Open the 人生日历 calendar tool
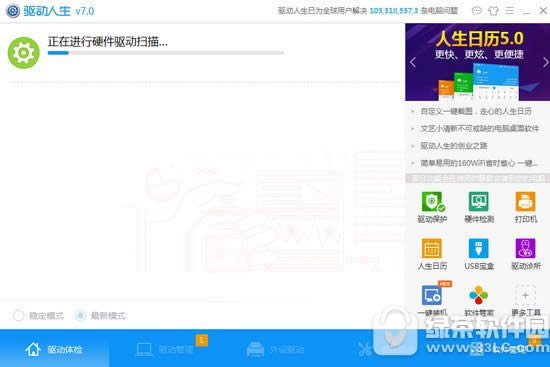550x367 pixels. (x=432, y=254)
